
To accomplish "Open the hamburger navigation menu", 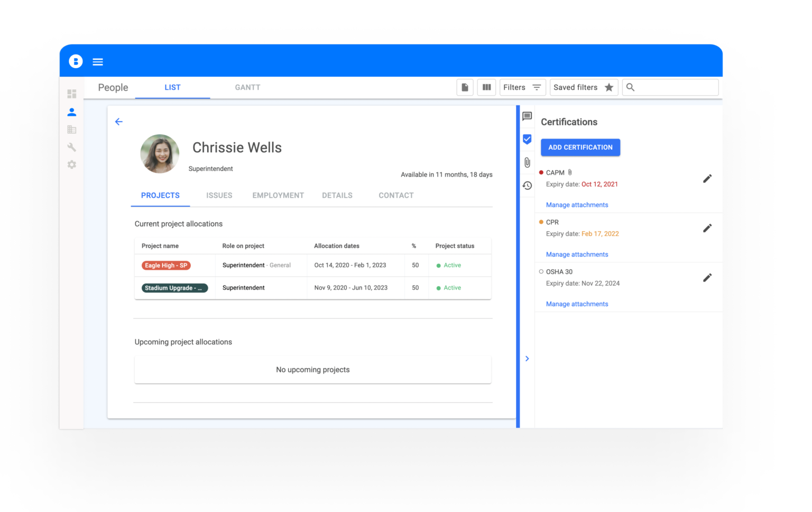I will click(98, 62).
